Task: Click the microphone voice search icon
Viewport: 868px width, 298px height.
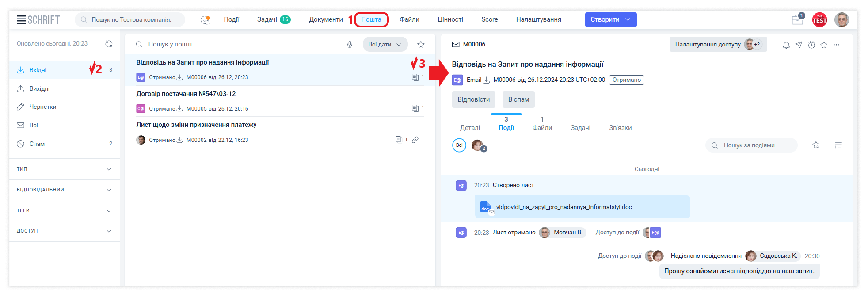Action: pyautogui.click(x=350, y=44)
